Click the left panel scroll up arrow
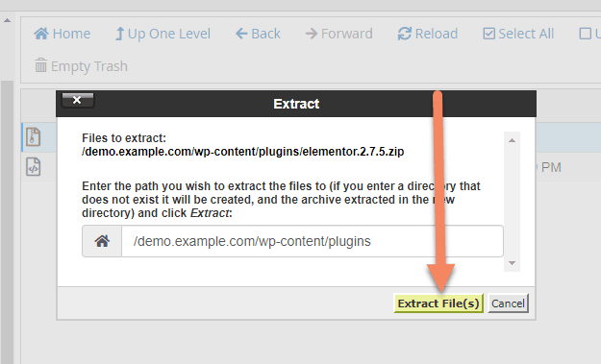The image size is (601, 364). 7,20
